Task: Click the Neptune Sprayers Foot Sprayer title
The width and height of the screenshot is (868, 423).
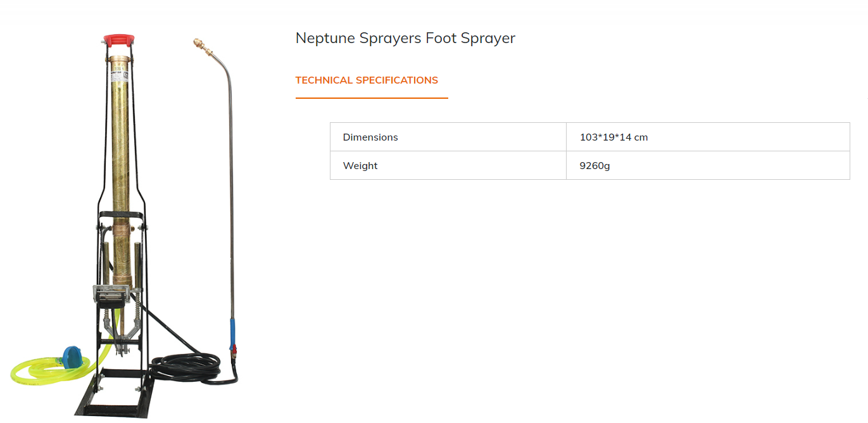Action: click(405, 38)
